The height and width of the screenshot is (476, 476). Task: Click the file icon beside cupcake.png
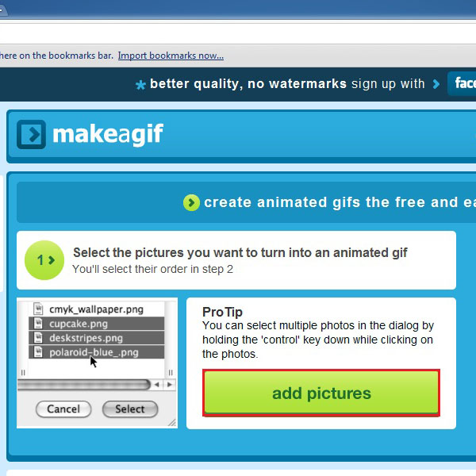point(38,324)
